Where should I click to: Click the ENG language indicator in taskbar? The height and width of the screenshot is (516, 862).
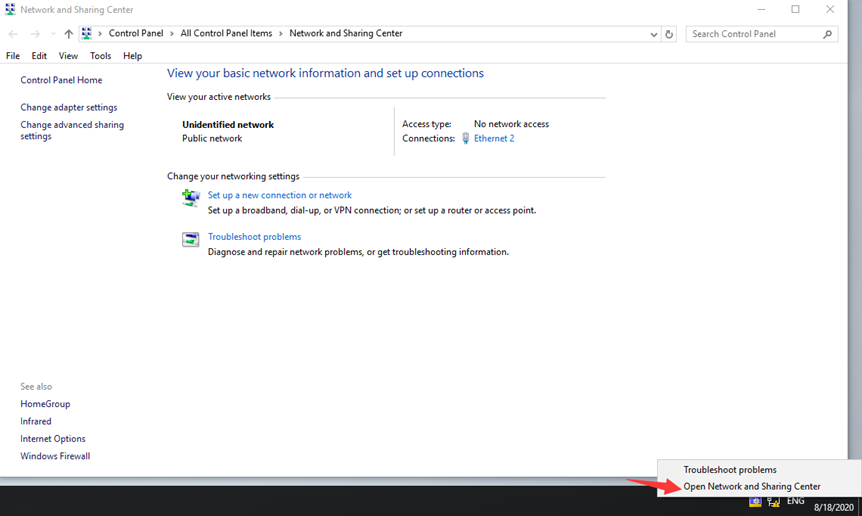click(x=795, y=501)
